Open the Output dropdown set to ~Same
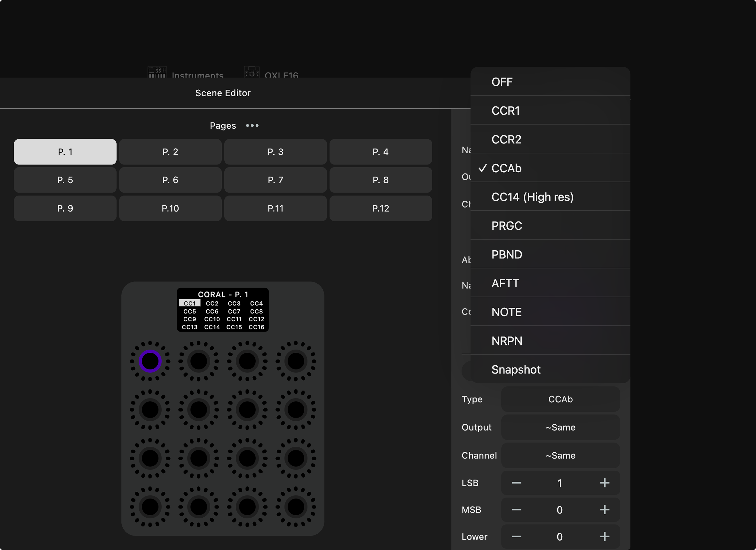The image size is (756, 550). point(560,428)
